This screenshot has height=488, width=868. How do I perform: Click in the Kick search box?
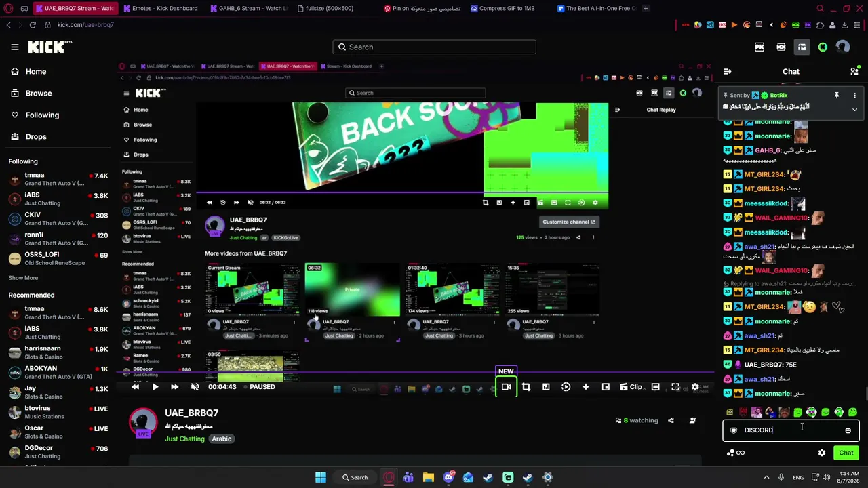[434, 47]
